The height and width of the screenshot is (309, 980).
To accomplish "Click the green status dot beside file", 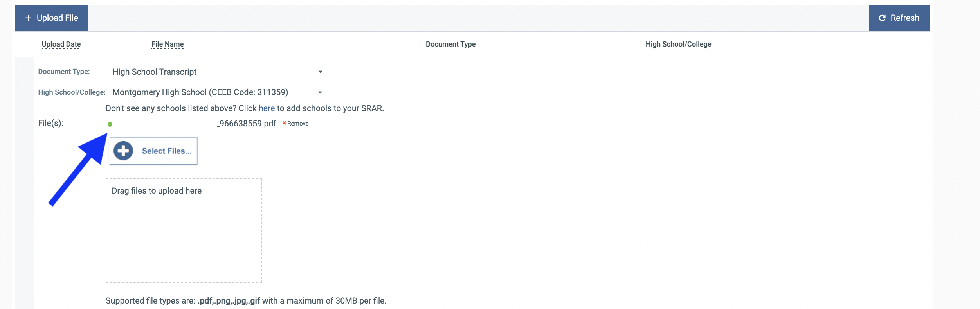I will click(x=110, y=124).
